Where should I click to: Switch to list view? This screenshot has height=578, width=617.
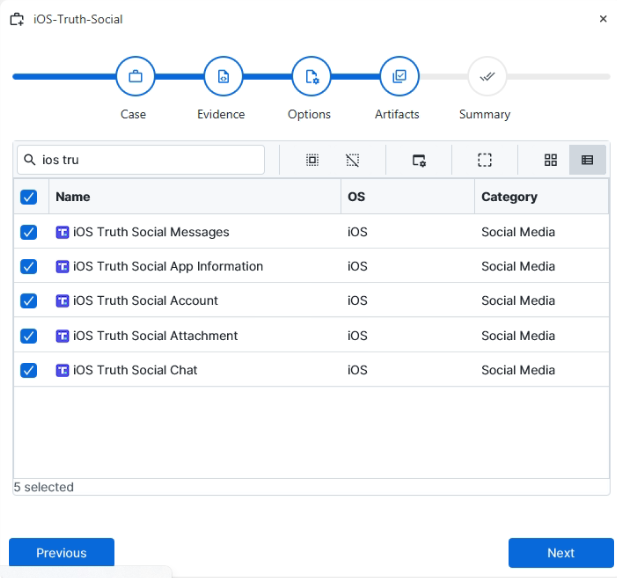click(587, 160)
